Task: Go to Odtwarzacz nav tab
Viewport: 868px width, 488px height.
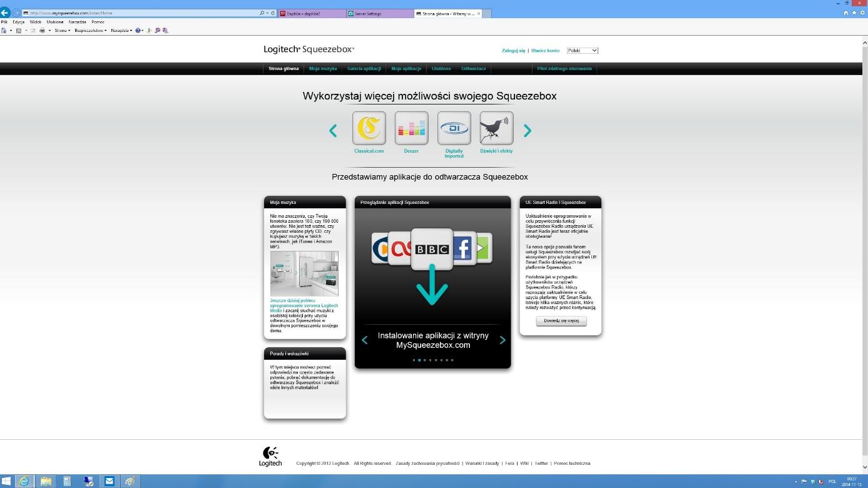Action: point(474,69)
